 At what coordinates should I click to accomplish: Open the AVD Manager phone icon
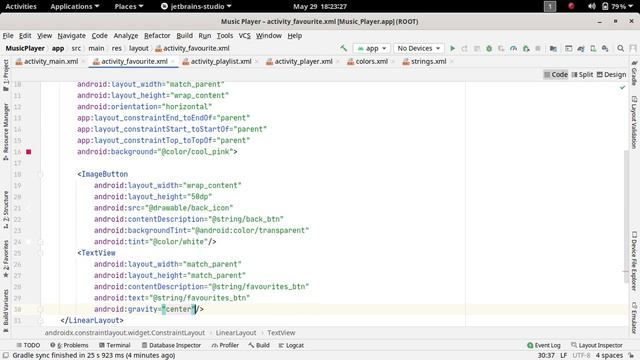(x=593, y=48)
